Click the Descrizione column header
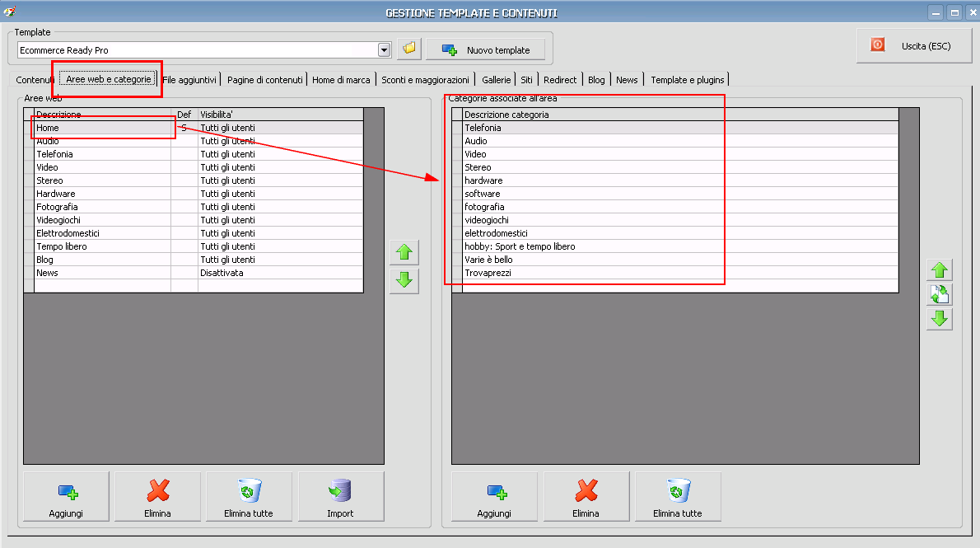The width and height of the screenshot is (980, 548). click(102, 115)
